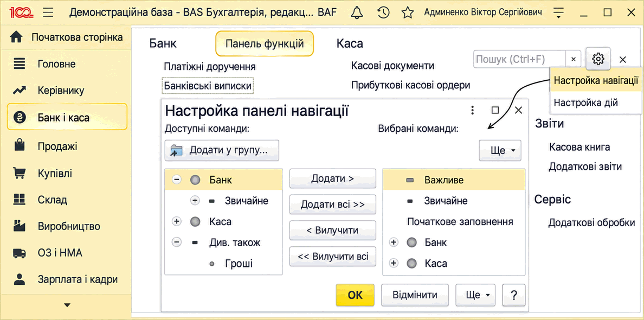Click the Склад boxes icon
This screenshot has height=320, width=644.
pyautogui.click(x=20, y=200)
